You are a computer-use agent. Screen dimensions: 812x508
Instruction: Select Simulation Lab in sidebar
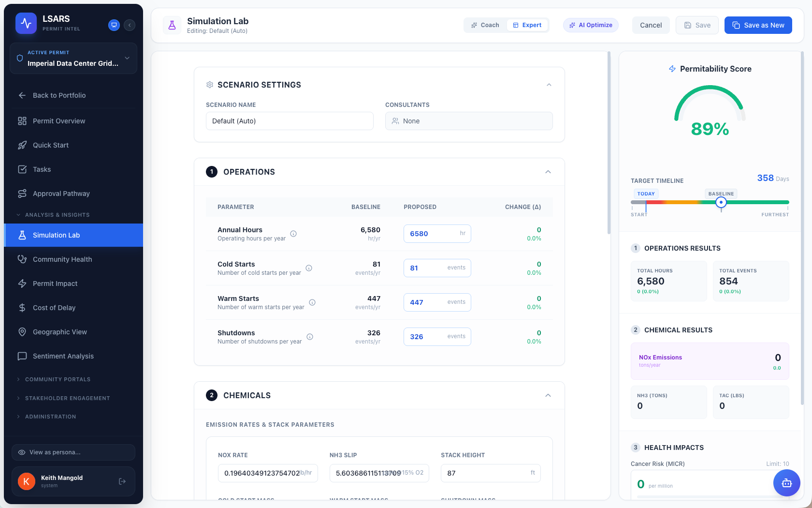pos(73,235)
